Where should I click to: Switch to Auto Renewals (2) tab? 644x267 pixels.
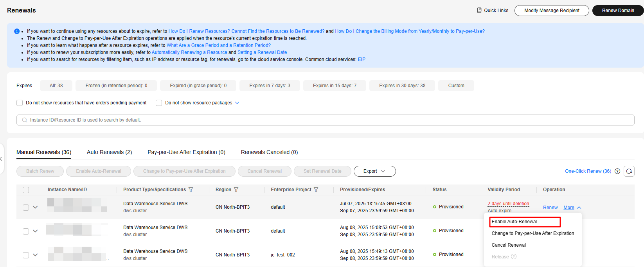pyautogui.click(x=110, y=152)
